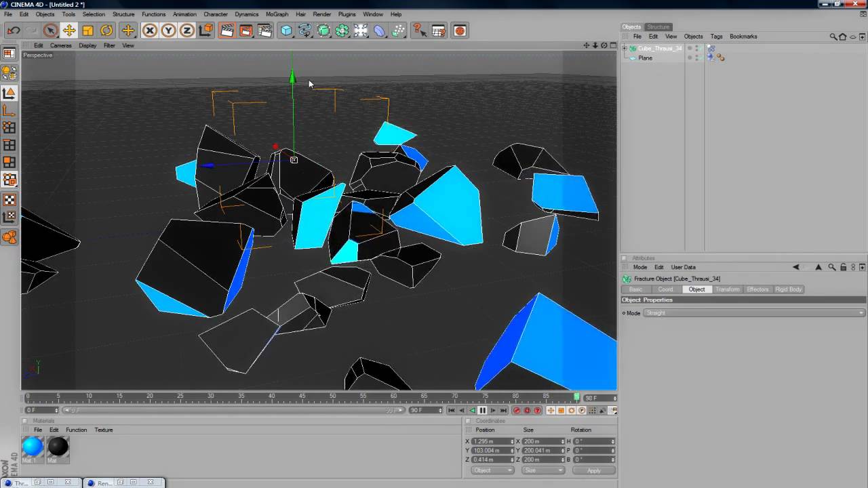Open the spline objects icon
Image resolution: width=868 pixels, height=488 pixels.
point(305,30)
